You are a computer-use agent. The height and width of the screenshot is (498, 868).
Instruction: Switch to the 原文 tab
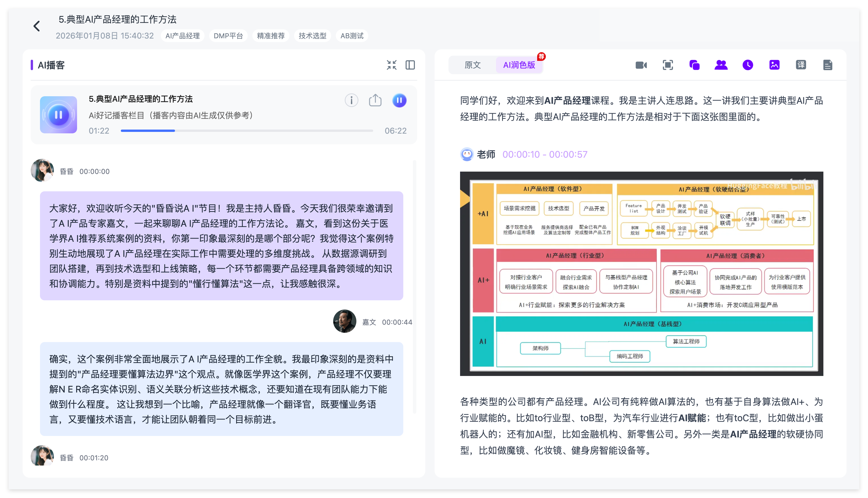coord(473,65)
